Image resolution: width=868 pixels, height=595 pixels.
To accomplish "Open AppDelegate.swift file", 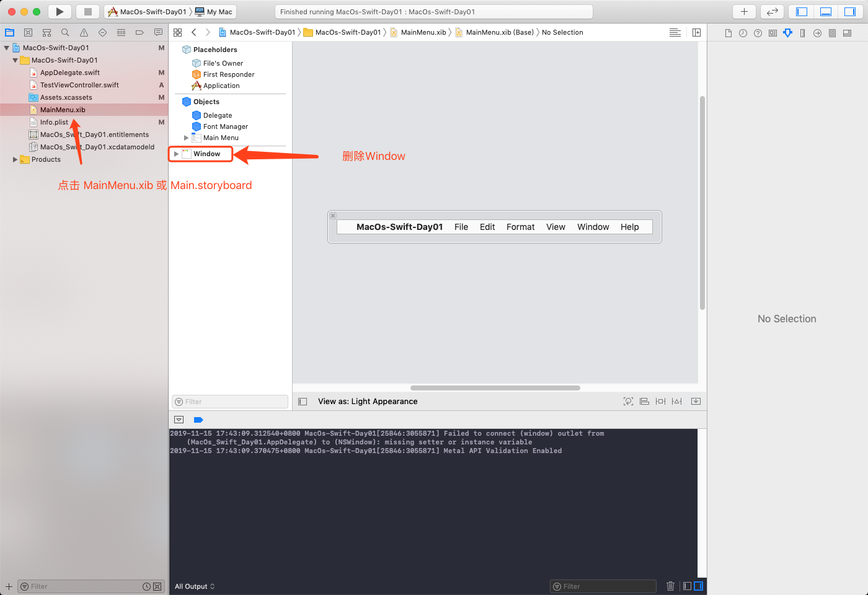I will [69, 73].
